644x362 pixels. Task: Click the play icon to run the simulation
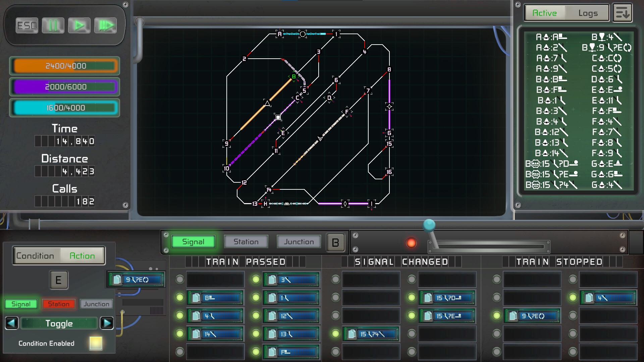[79, 25]
